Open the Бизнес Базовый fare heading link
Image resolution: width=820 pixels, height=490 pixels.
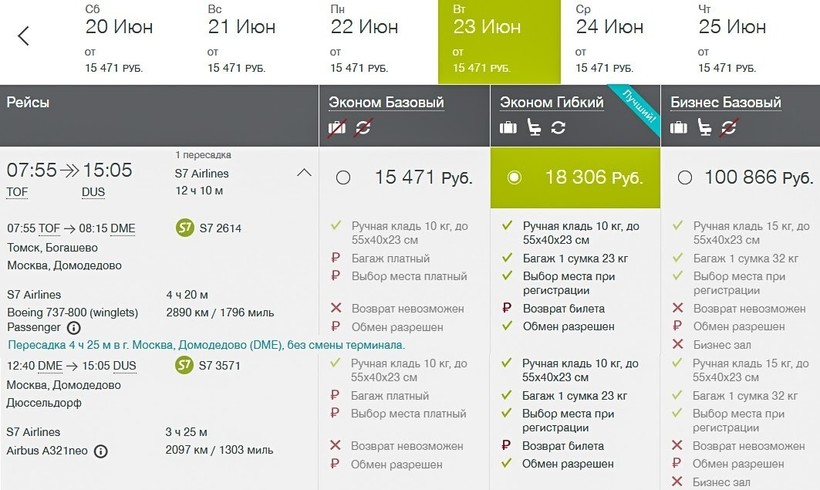pyautogui.click(x=726, y=102)
